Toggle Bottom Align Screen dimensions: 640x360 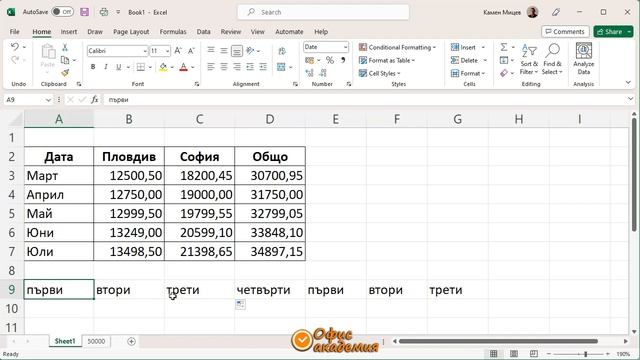tap(237, 51)
